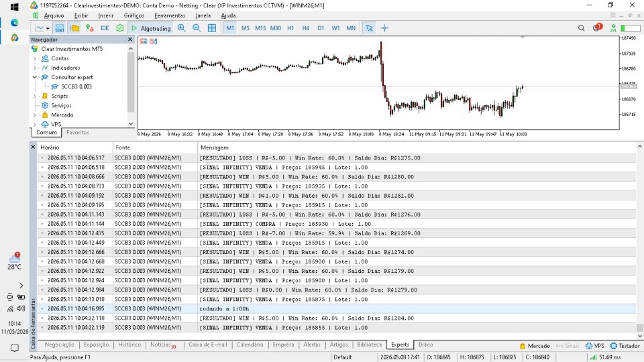Switch to the D1 timeframe
Viewport: 644px width, 362px height.
click(x=321, y=28)
